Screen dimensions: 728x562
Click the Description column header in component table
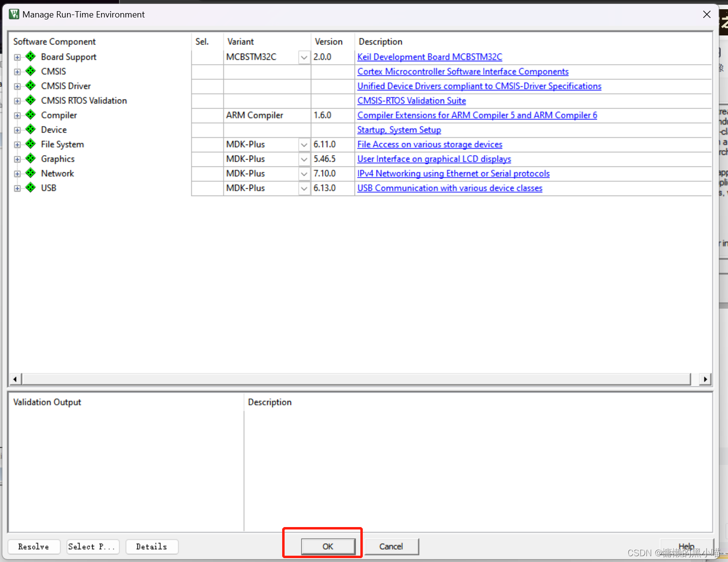pos(533,42)
